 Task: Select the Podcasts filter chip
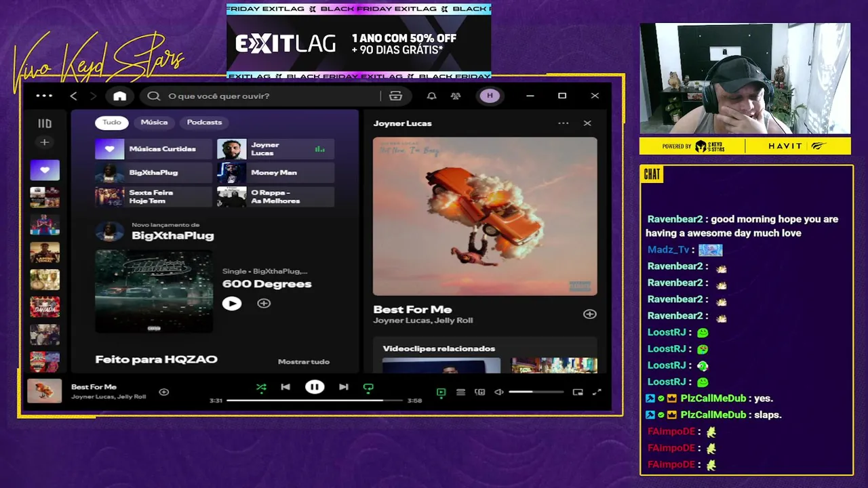pyautogui.click(x=204, y=123)
